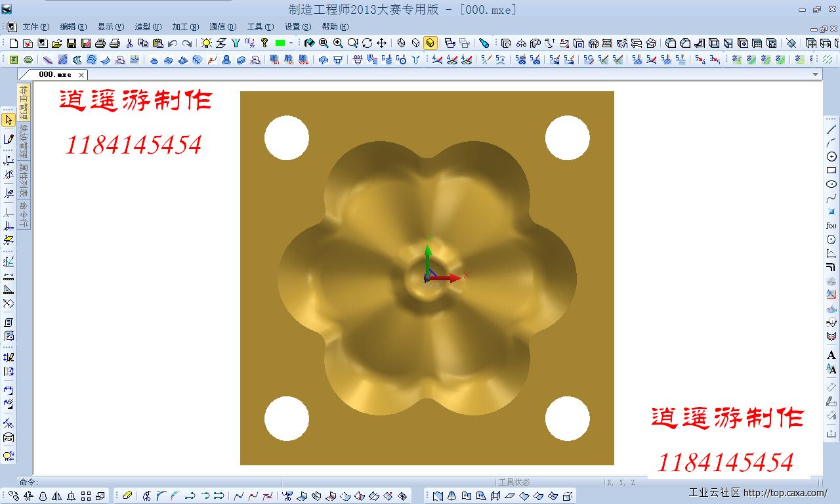Open the 加工 menu
The width and height of the screenshot is (840, 504).
click(x=185, y=27)
